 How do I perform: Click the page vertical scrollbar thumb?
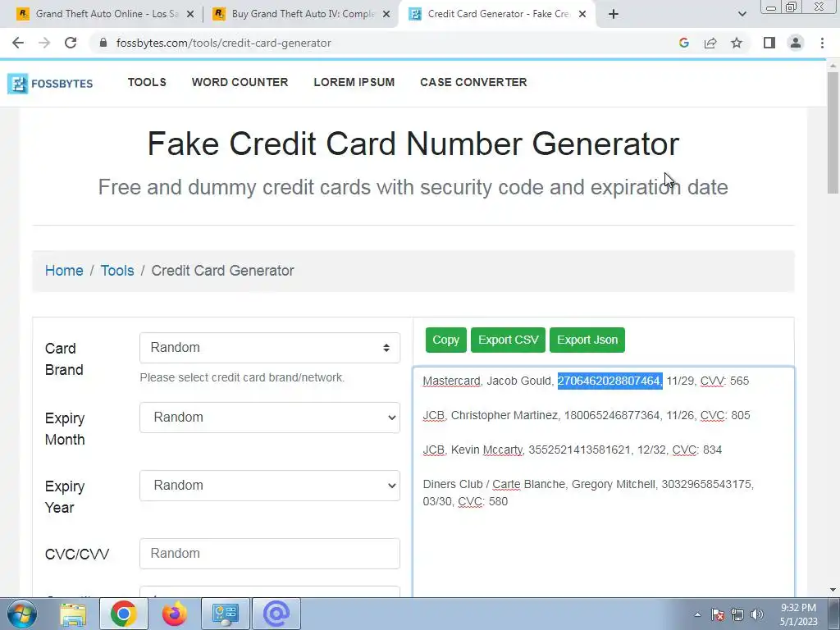[x=833, y=132]
